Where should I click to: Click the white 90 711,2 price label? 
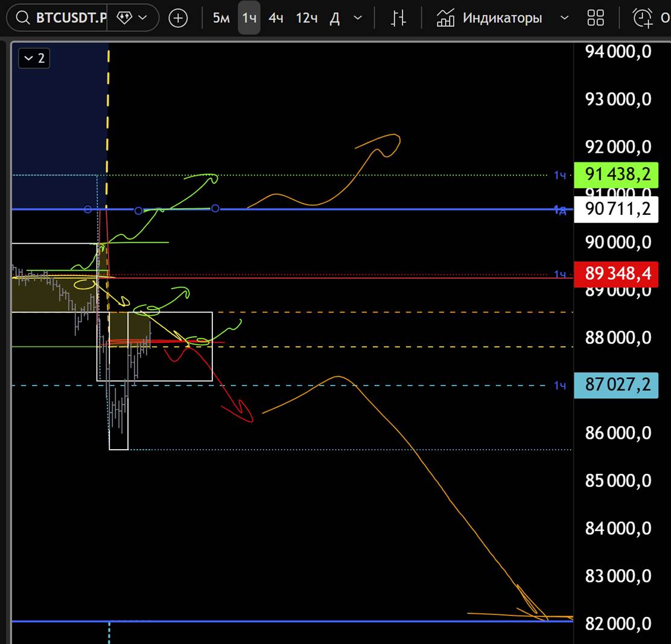[615, 210]
